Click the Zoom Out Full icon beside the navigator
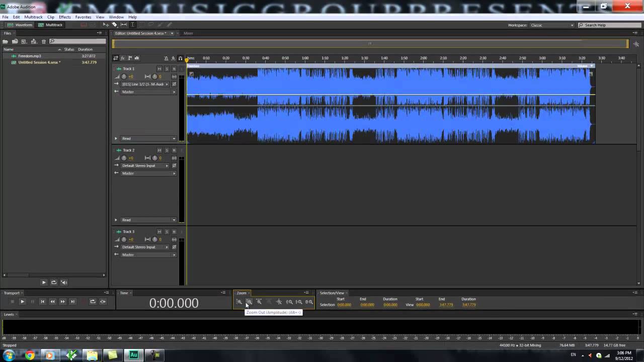Screen dimensions: 644x362 636,44
